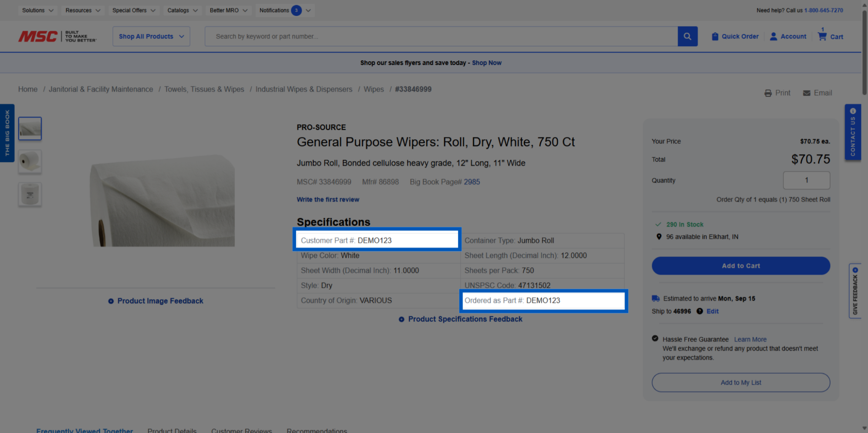Focus the keyword search input field

pyautogui.click(x=441, y=36)
